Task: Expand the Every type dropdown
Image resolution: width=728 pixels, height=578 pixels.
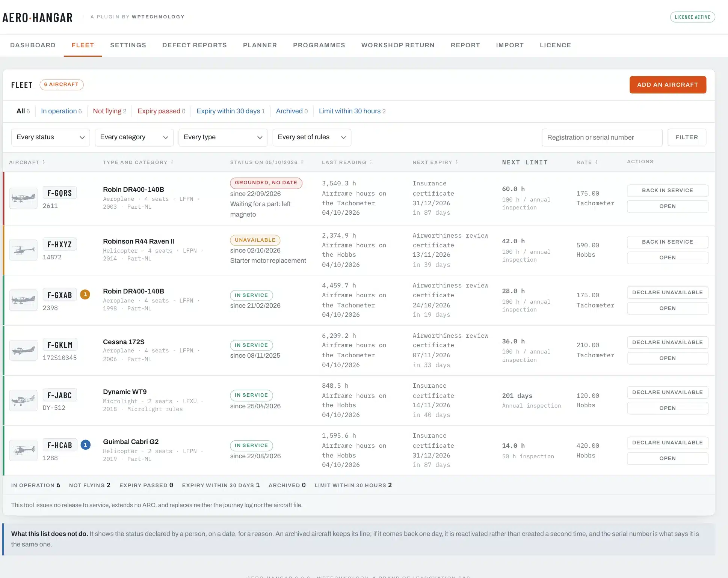Action: click(x=223, y=137)
